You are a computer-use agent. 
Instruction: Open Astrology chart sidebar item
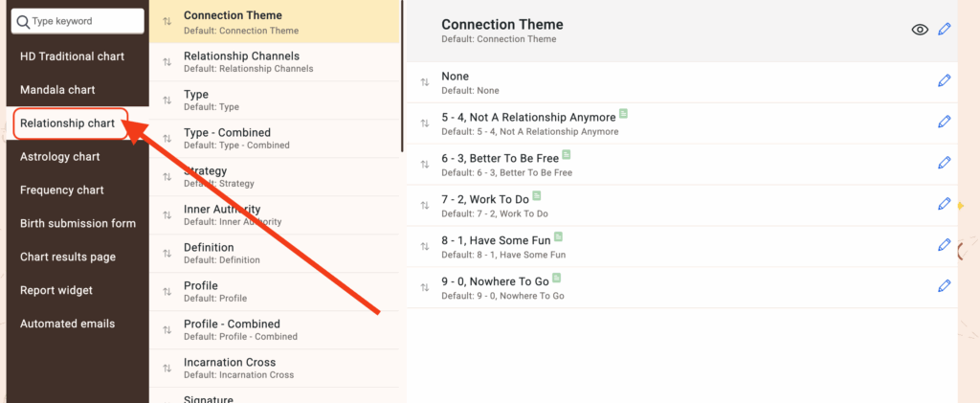60,157
